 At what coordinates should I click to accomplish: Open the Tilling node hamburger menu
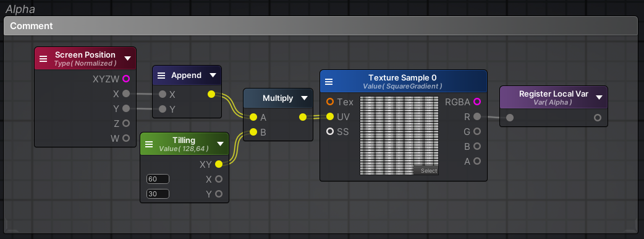pos(149,144)
